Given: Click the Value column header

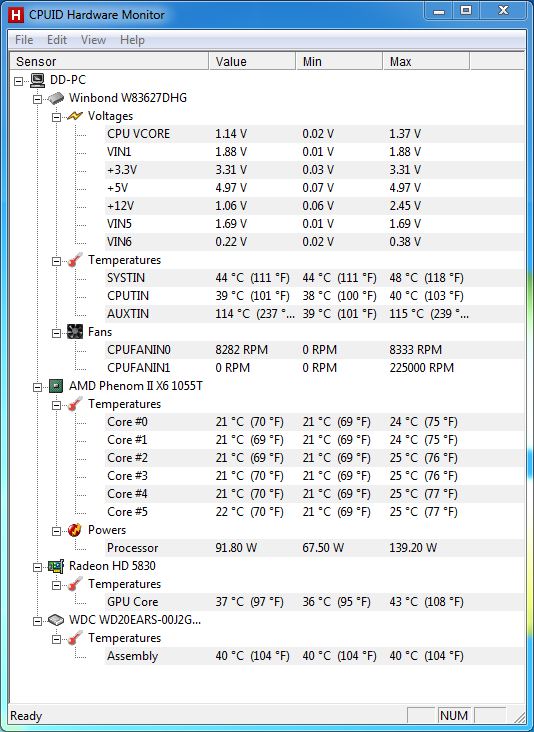Looking at the screenshot, I should 252,62.
